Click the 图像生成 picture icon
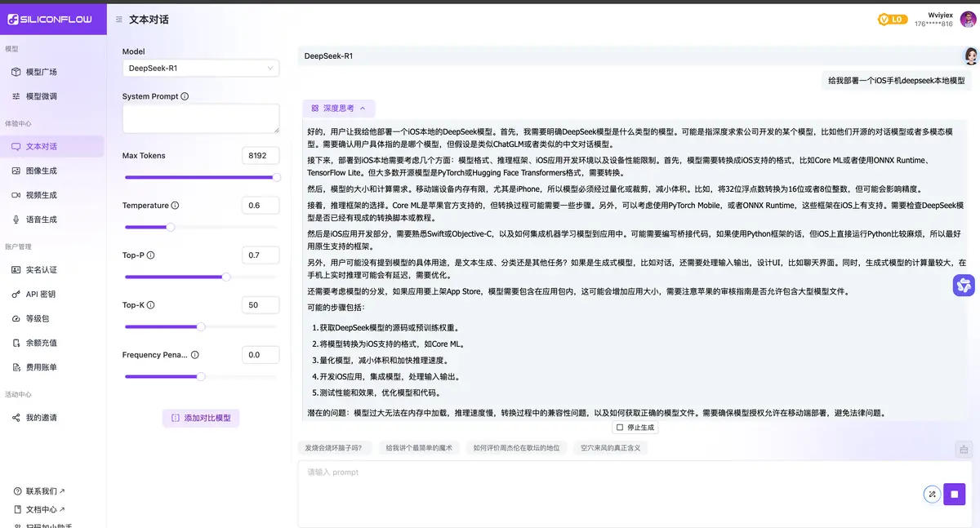 [16, 171]
